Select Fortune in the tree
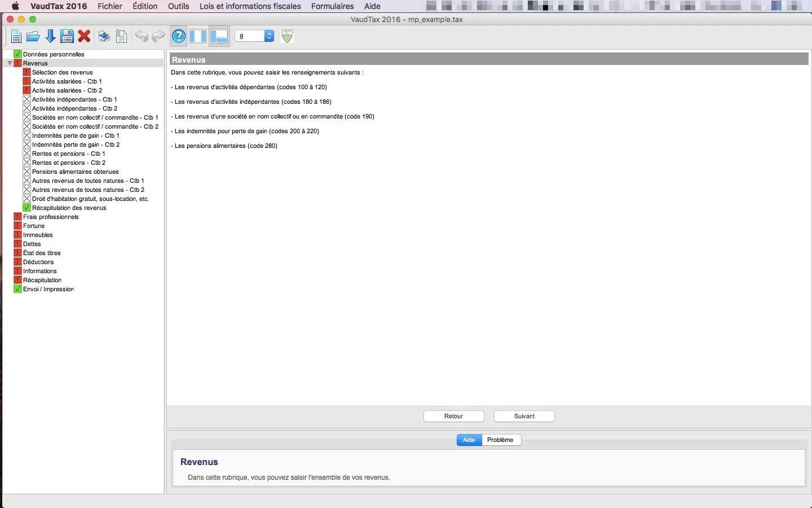The width and height of the screenshot is (812, 508). point(34,226)
